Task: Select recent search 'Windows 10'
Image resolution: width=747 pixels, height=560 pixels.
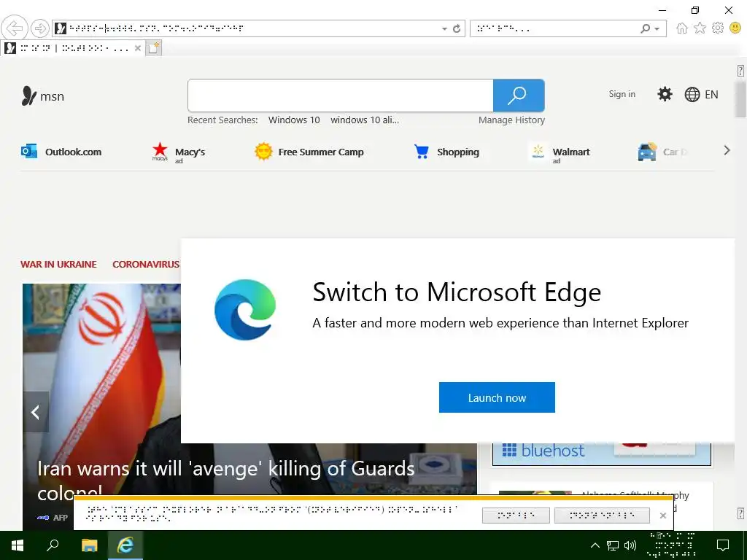Action: tap(294, 120)
